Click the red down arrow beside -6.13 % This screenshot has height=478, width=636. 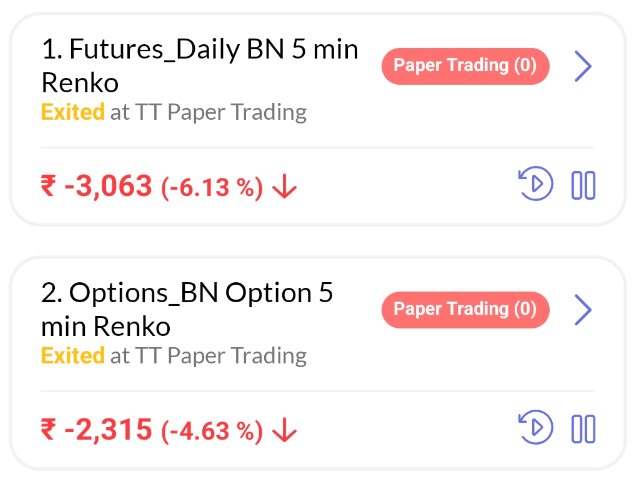coord(285,186)
